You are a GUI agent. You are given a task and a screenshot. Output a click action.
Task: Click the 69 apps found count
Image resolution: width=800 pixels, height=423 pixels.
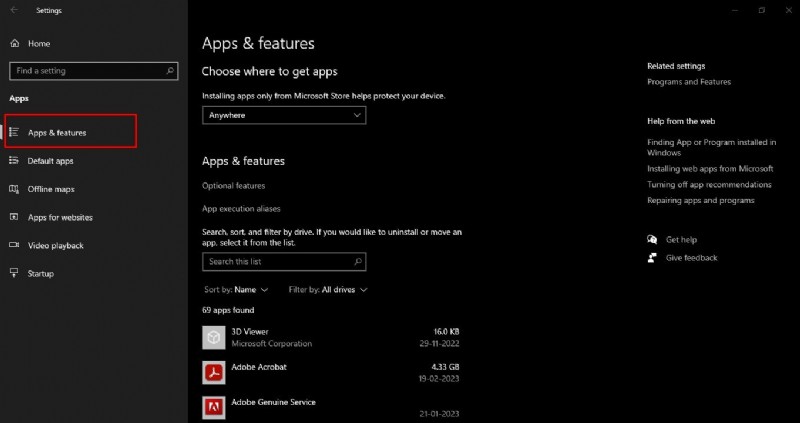coord(228,310)
